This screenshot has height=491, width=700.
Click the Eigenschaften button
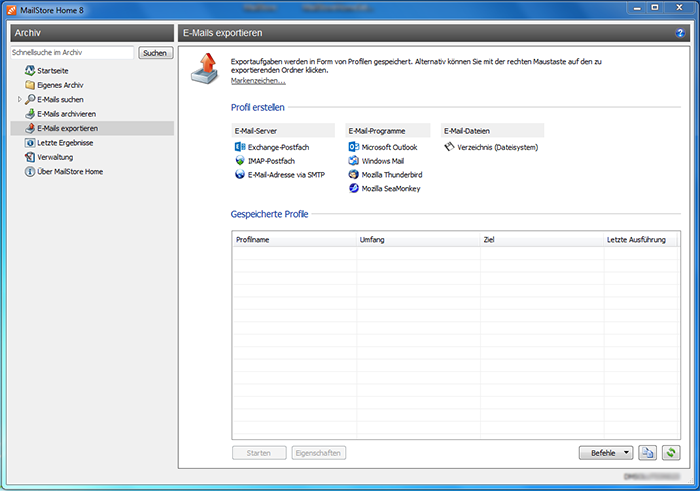tap(318, 453)
